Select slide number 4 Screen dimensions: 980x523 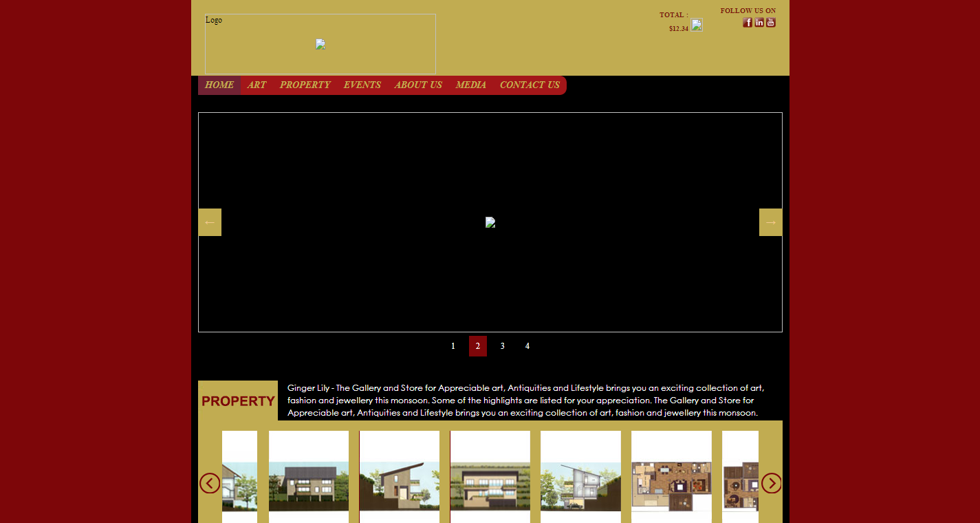(527, 346)
